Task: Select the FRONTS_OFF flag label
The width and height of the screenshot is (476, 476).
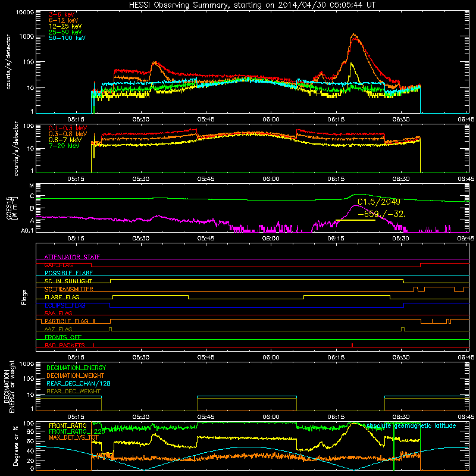Action: click(63, 337)
